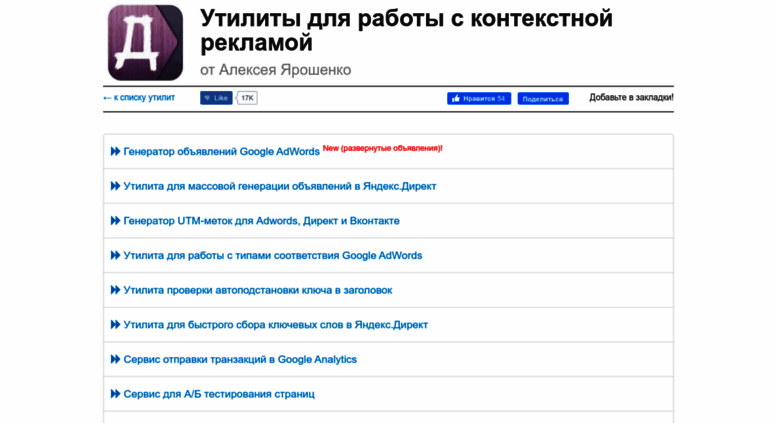
Task: Click author text 'от Алексея Ярошенко'
Action: click(x=276, y=70)
